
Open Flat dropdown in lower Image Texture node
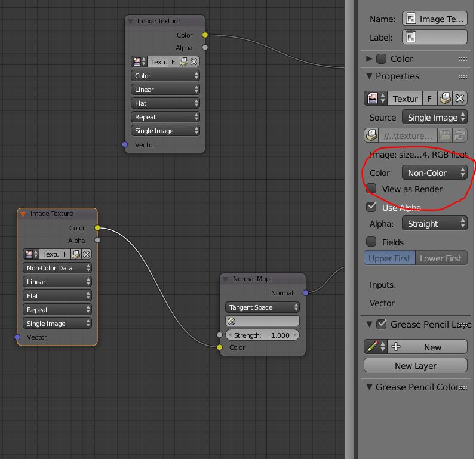57,295
